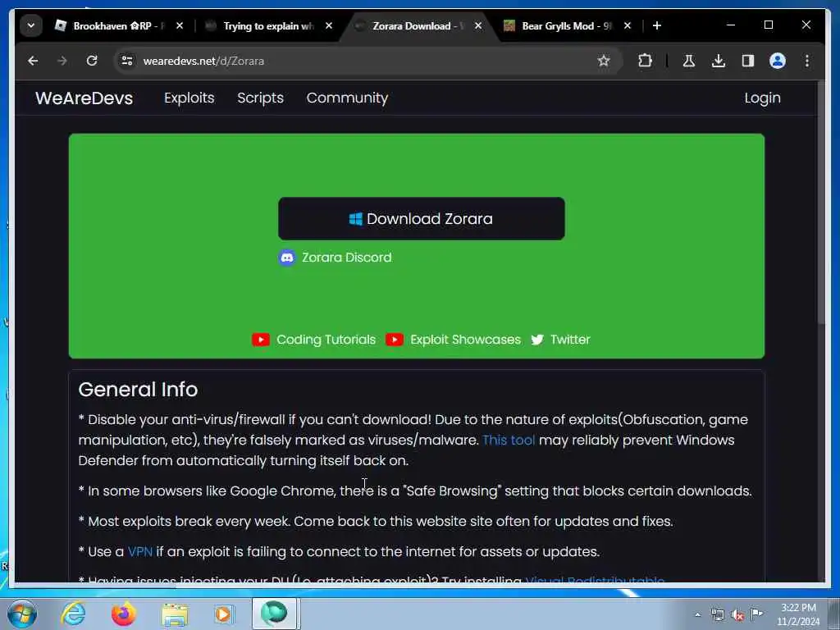Click the General Info heading
Viewport: 840px width, 630px height.
[138, 390]
